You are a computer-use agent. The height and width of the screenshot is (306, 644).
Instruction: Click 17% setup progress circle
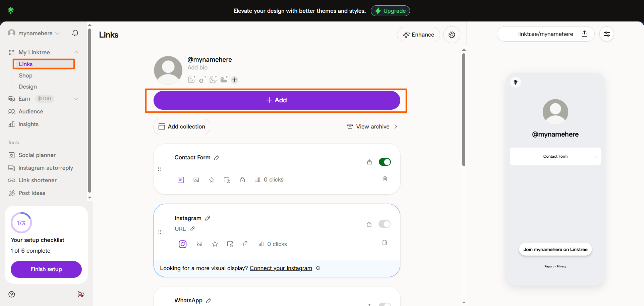(21, 223)
